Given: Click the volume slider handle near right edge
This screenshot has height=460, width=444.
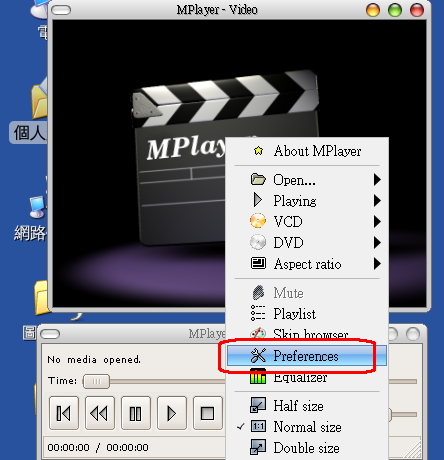Looking at the screenshot, I should [390, 415].
